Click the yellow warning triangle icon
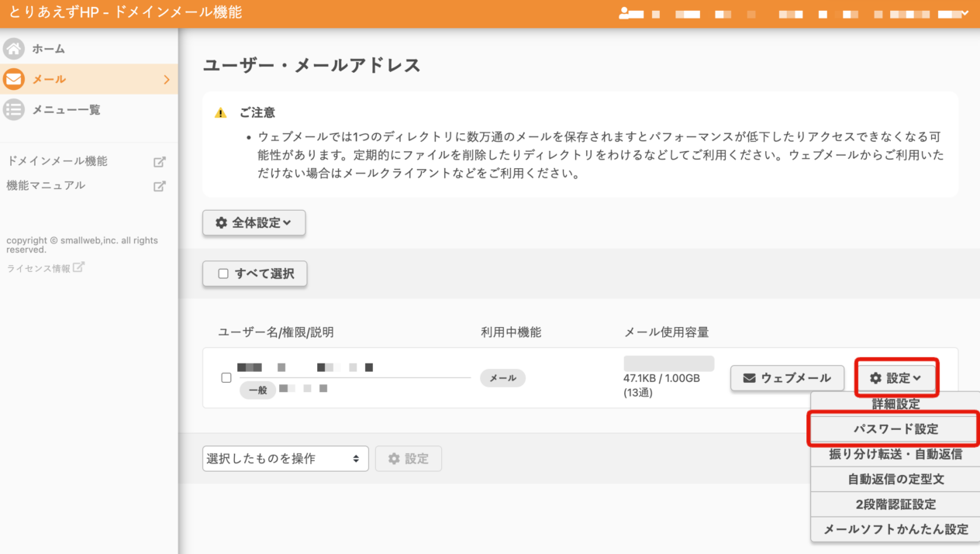Screen dimensions: 980x554 pos(221,113)
